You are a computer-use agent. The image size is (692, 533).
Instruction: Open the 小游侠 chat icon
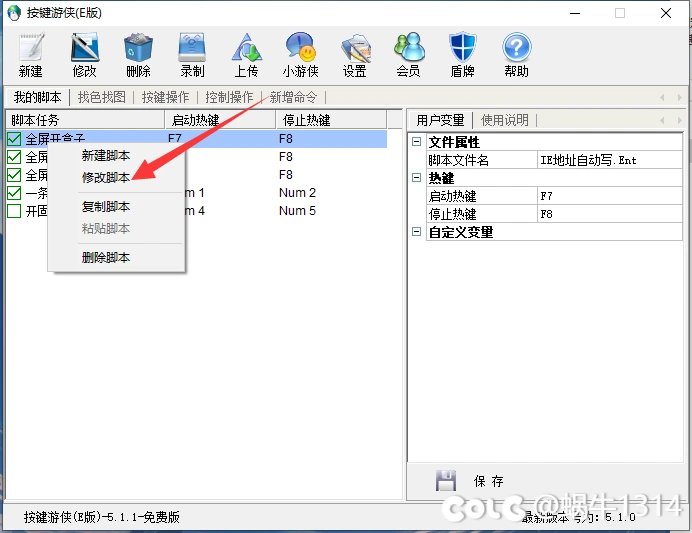point(301,48)
